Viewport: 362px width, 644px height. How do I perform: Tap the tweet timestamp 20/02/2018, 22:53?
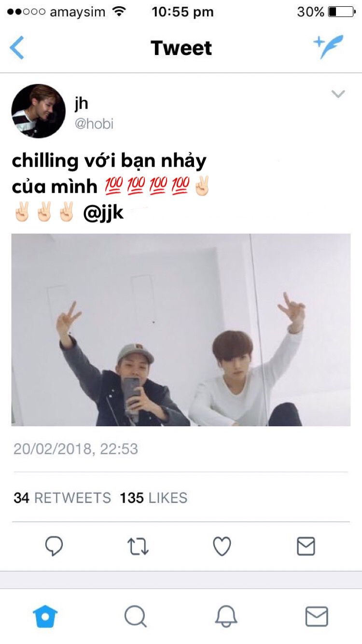pyautogui.click(x=76, y=449)
